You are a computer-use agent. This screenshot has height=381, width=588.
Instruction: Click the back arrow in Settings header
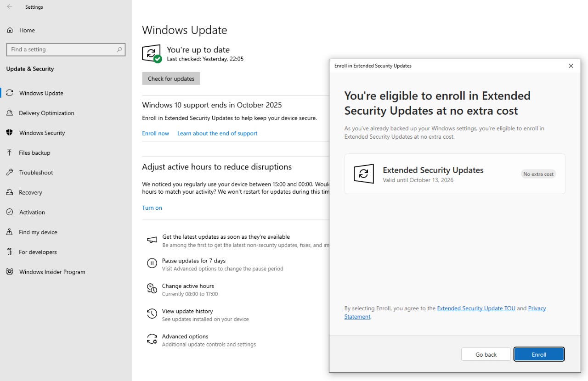point(10,7)
